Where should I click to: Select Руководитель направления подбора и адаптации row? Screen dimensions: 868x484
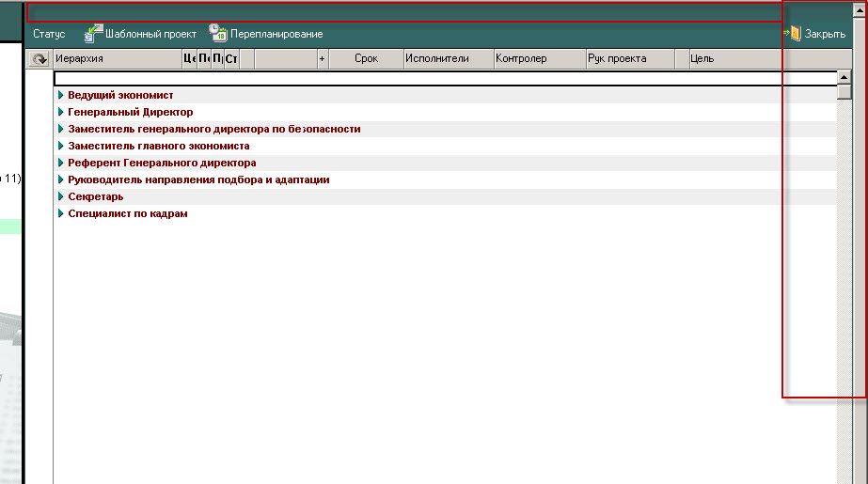[198, 180]
